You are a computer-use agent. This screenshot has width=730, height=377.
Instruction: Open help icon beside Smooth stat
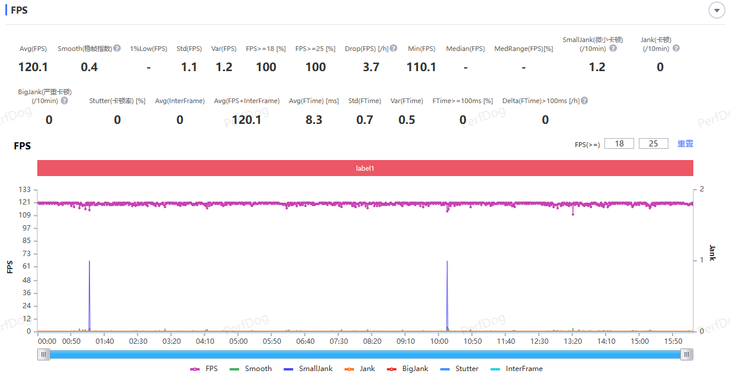[117, 48]
